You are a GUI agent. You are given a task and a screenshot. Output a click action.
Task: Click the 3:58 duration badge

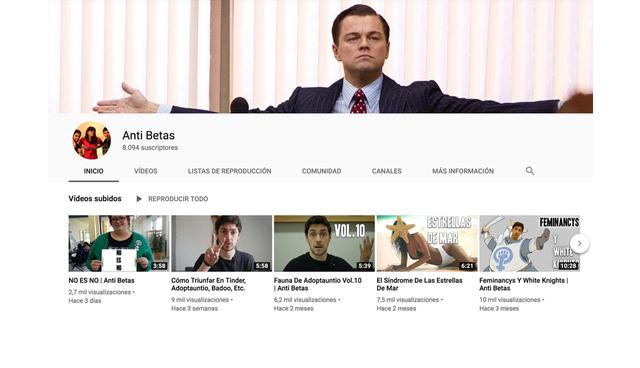[x=159, y=266]
